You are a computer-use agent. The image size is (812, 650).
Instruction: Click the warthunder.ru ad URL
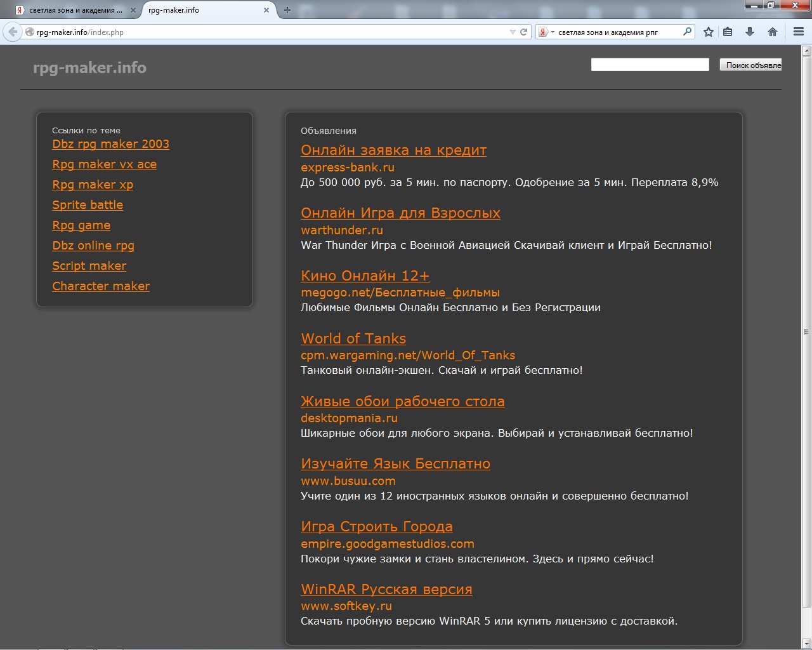(342, 230)
